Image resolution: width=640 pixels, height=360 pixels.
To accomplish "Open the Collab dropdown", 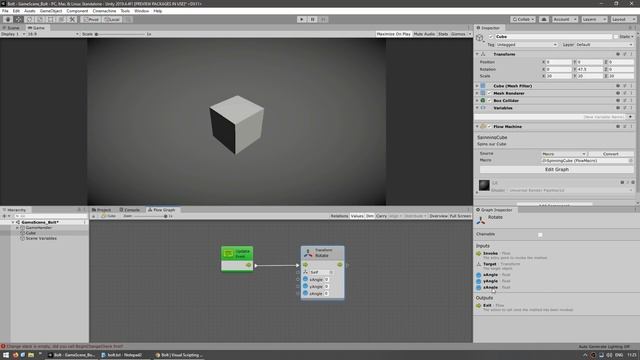I will tap(523, 19).
